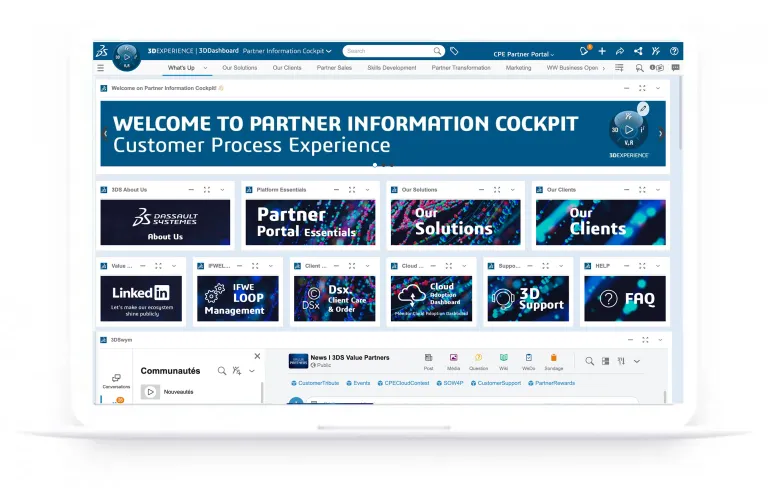Screen dimensions: 768x488
Task: Click the filter settings icon in community toolbar
Action: [x=621, y=361]
